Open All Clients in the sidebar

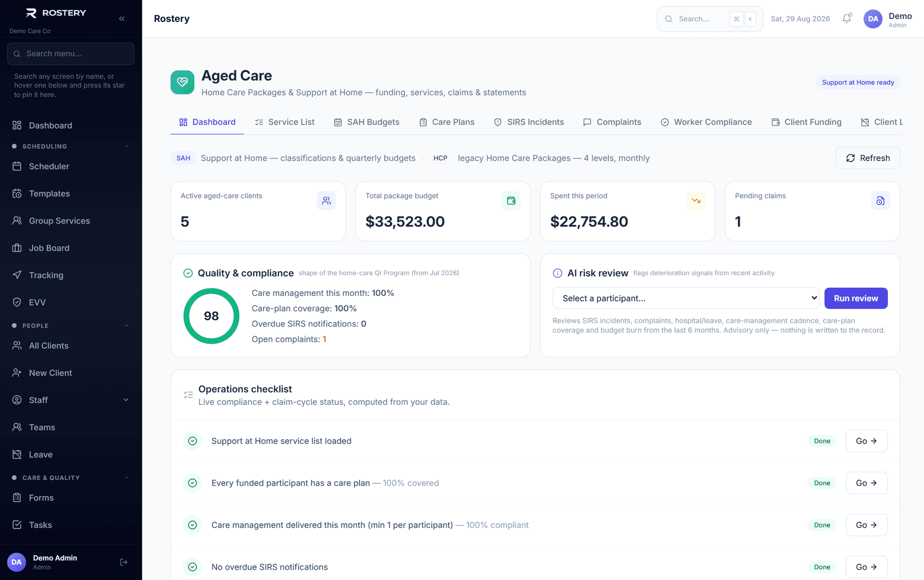pos(71,346)
